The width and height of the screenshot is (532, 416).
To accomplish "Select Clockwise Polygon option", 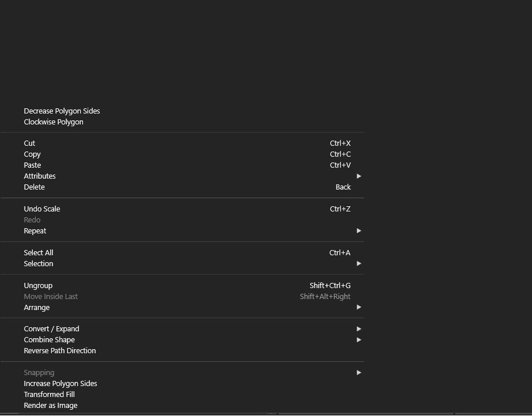I will pyautogui.click(x=54, y=122).
